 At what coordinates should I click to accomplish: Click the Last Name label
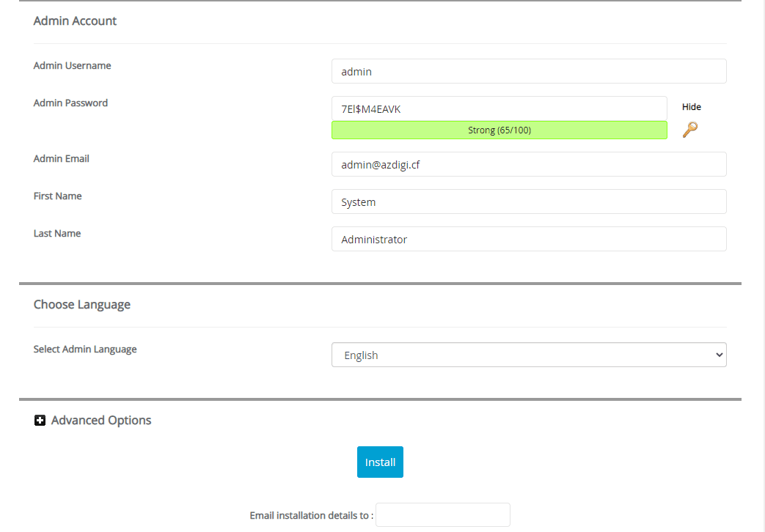pyautogui.click(x=57, y=234)
